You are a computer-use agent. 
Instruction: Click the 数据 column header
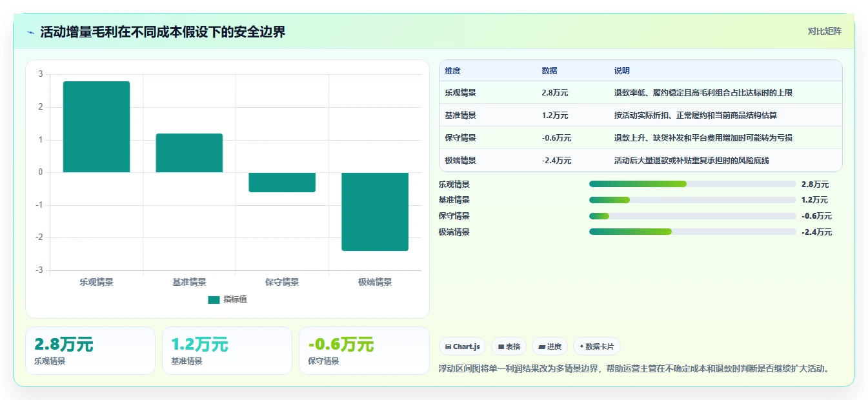pyautogui.click(x=550, y=71)
